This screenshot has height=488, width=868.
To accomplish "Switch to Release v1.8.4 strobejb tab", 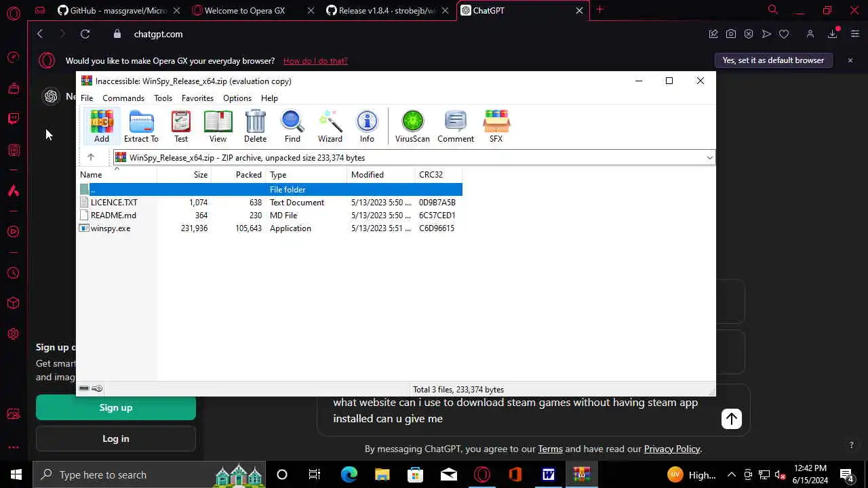I will click(387, 10).
